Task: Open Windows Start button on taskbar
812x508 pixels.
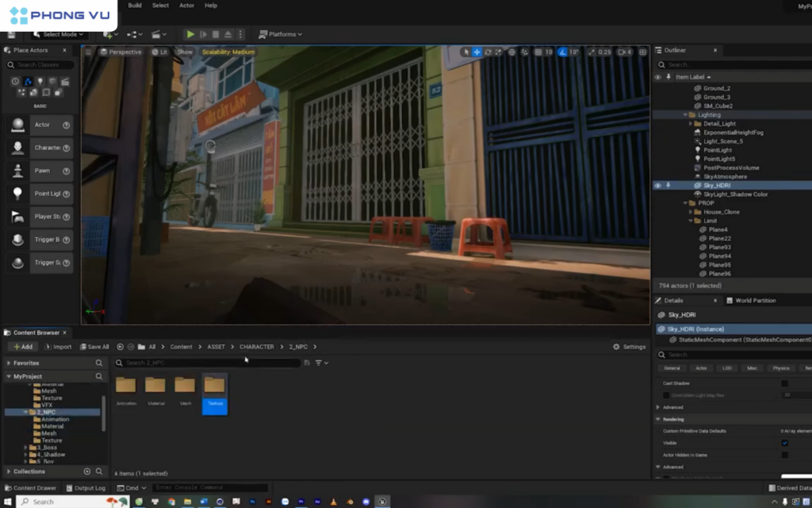Action: click(x=7, y=502)
